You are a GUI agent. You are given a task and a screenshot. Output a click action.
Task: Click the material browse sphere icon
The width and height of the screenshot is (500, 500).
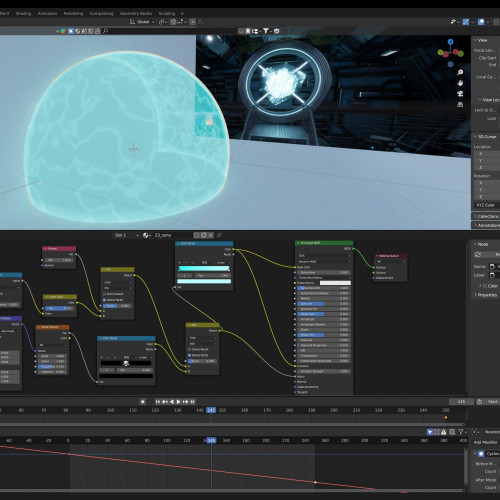pyautogui.click(x=147, y=235)
